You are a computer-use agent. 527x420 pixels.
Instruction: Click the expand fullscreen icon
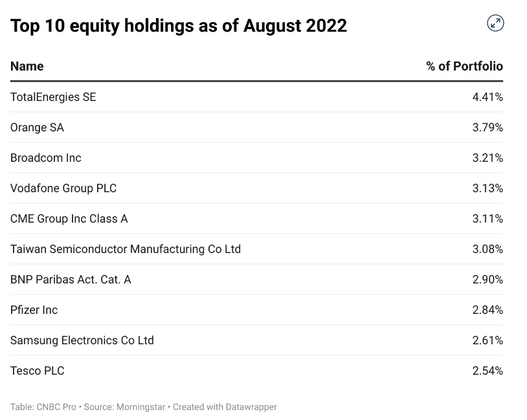495,24
